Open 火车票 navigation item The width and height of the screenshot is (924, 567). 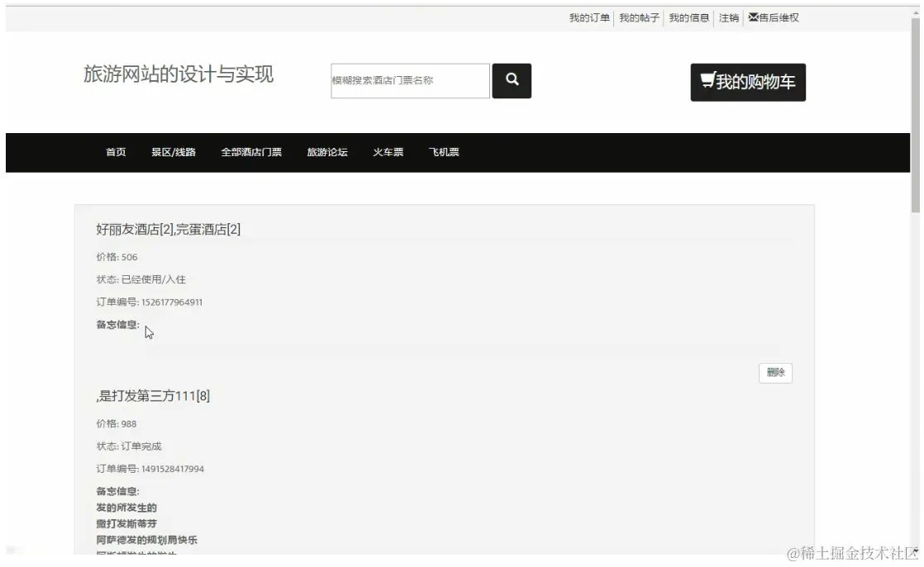(x=388, y=152)
